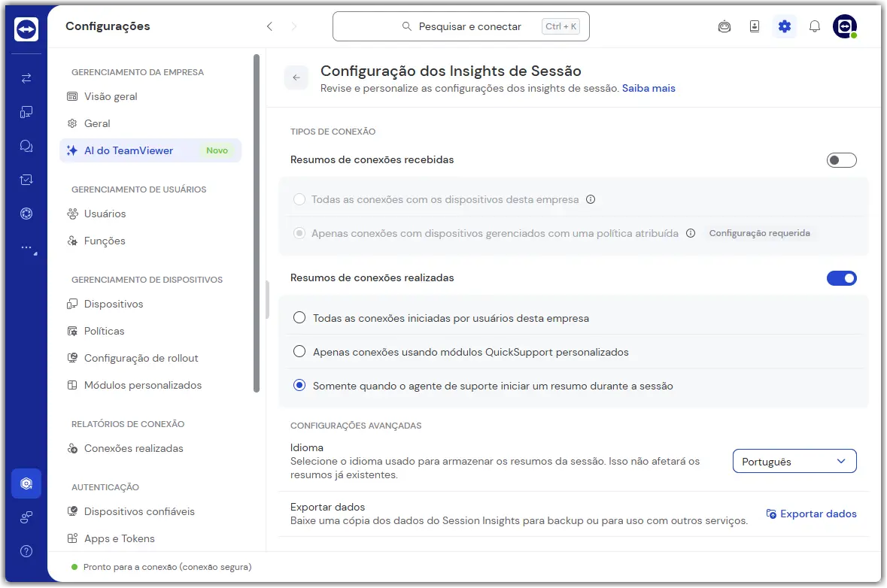The width and height of the screenshot is (887, 588).
Task: Open 'Geral' settings section
Action: 150,123
